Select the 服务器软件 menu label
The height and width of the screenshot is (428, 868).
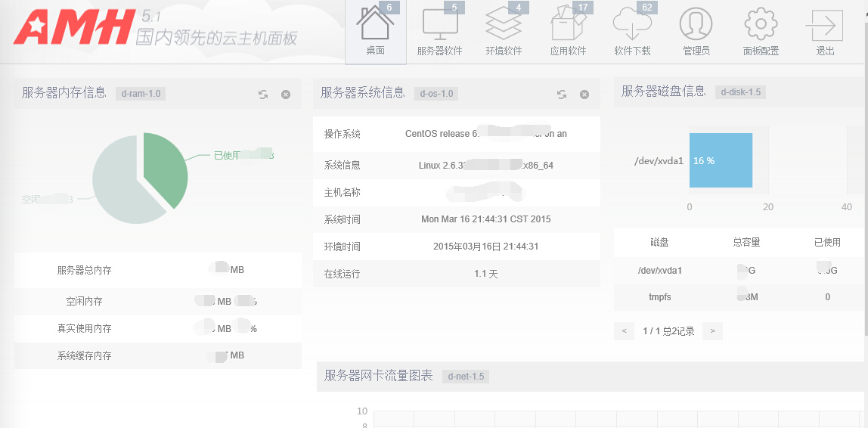coord(440,51)
